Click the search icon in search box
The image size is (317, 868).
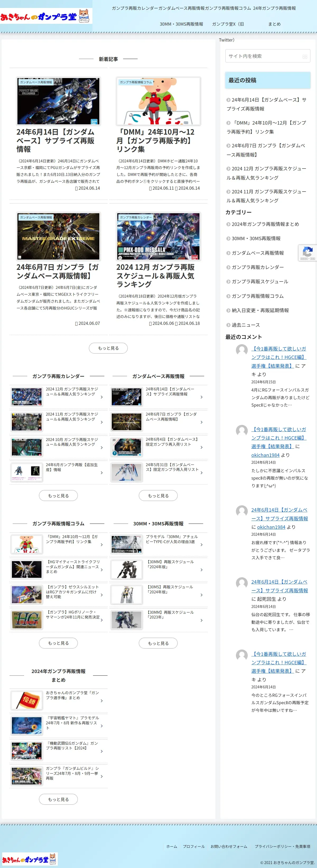[x=305, y=57]
